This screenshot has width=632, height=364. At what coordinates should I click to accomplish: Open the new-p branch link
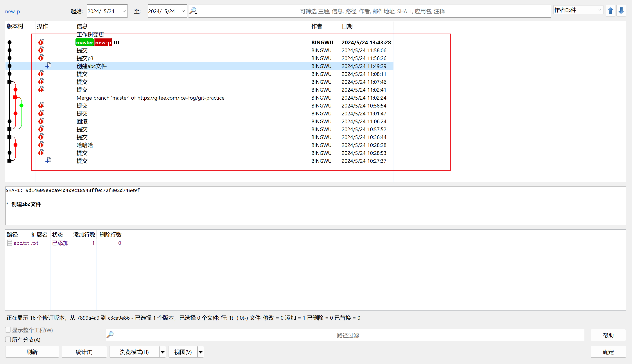13,11
